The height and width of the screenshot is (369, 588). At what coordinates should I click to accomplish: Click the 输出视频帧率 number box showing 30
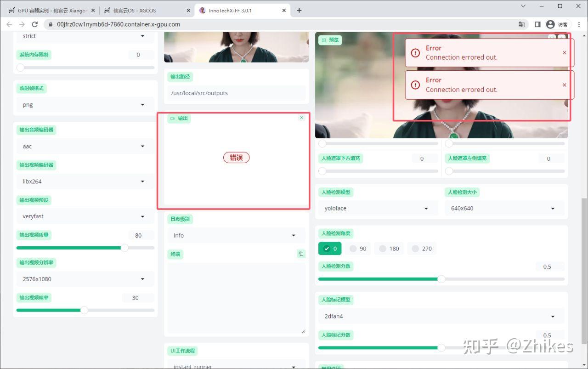138,298
